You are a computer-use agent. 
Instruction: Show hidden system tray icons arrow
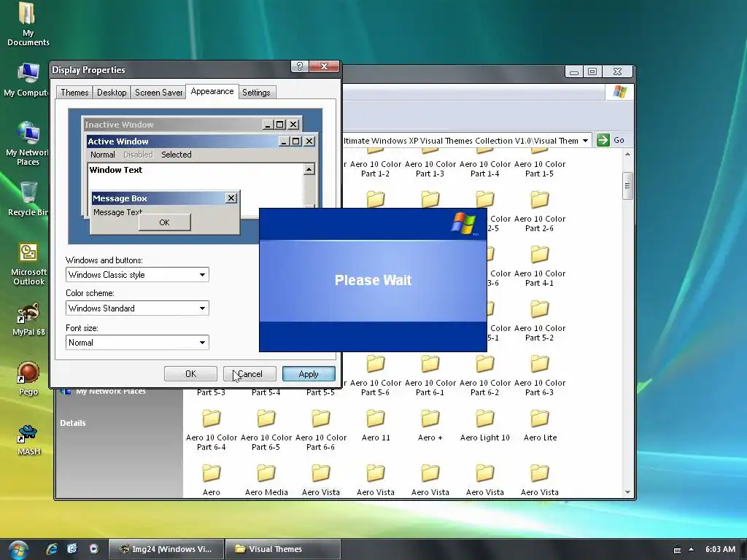tap(692, 549)
